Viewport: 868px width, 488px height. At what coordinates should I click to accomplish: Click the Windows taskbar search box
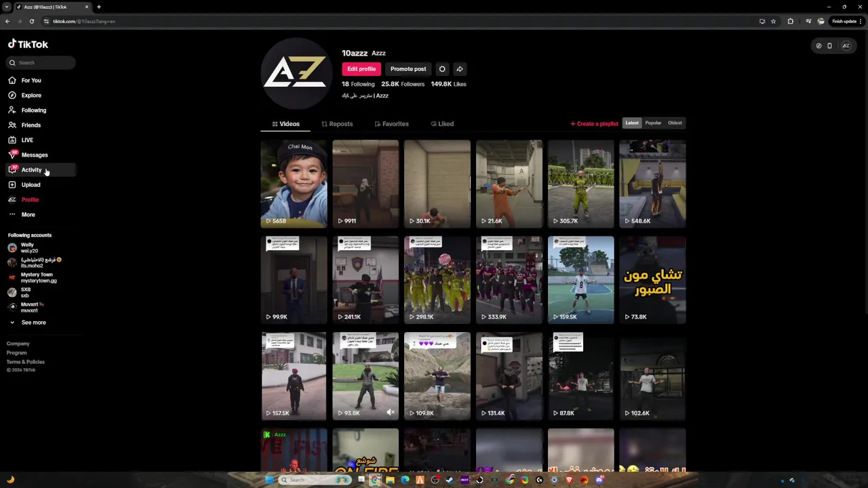pos(315,480)
